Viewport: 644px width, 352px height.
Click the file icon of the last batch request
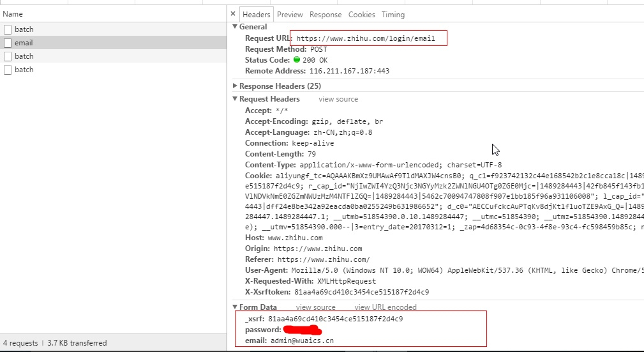(8, 70)
